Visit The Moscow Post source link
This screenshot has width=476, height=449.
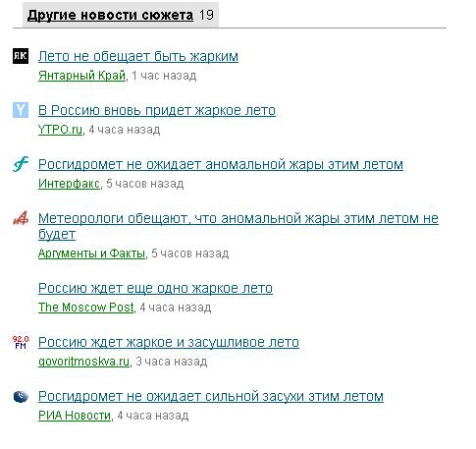pyautogui.click(x=86, y=308)
